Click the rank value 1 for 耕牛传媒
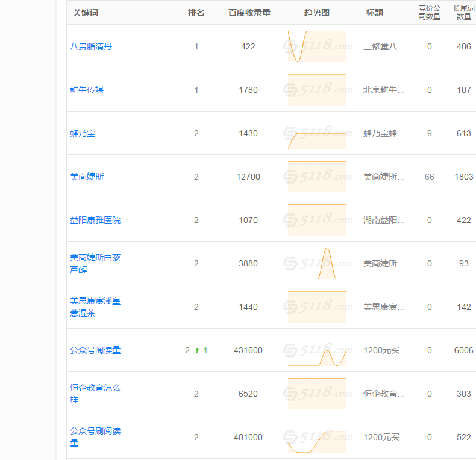 point(196,90)
